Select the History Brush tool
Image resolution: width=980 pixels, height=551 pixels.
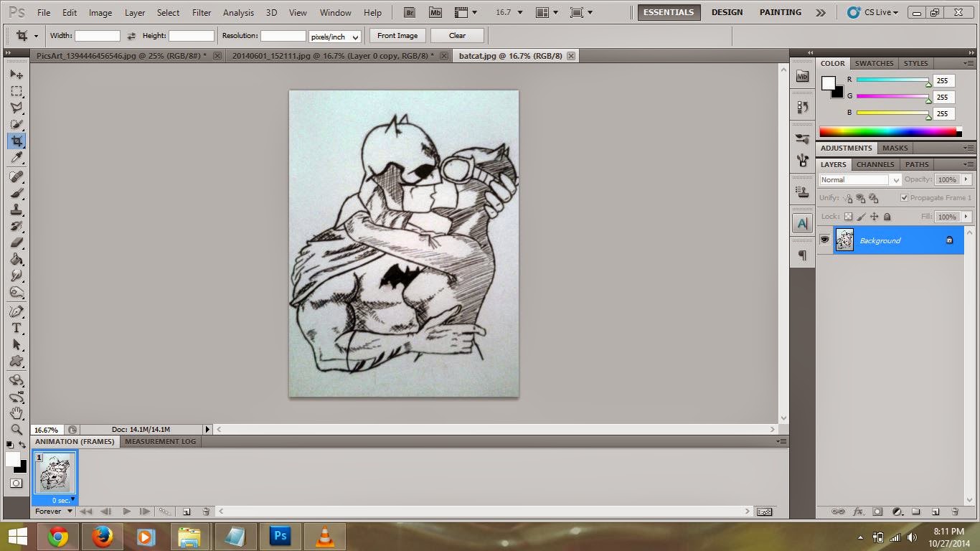coord(17,226)
